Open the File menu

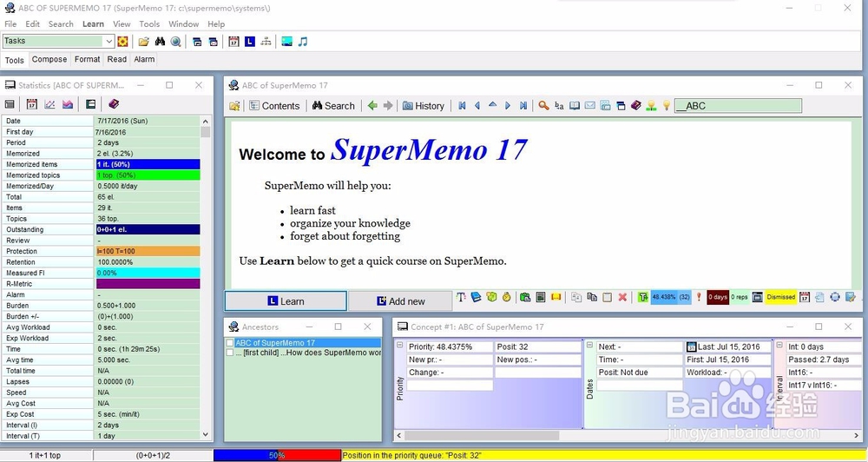coord(10,23)
